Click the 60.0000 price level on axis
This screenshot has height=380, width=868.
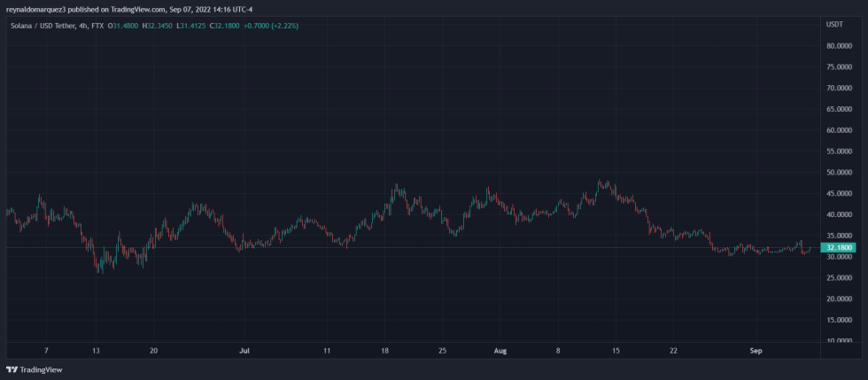pos(838,130)
